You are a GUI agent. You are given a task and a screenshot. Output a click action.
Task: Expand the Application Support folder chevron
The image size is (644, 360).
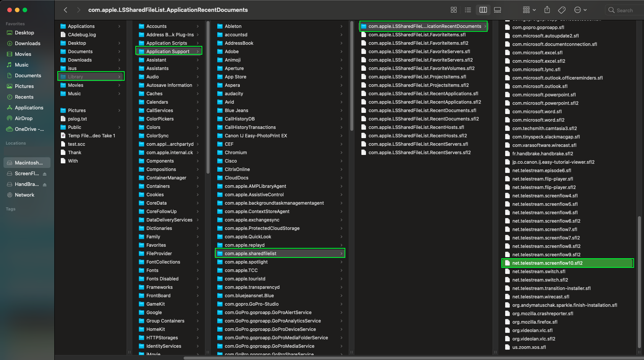coord(198,51)
